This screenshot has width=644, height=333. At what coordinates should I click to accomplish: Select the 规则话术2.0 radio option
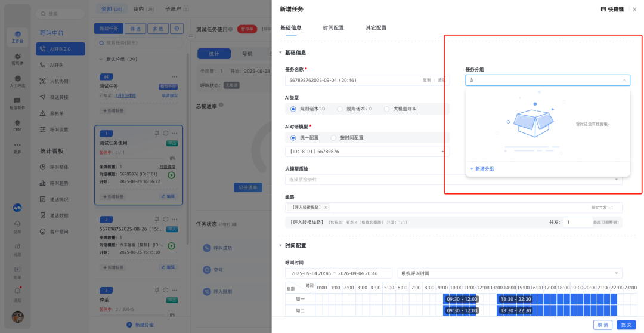[340, 109]
